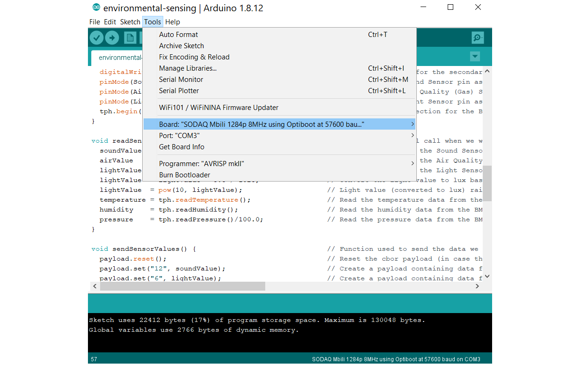This screenshot has height=365, width=588.
Task: Switch to the environmental sketch tab
Action: 117,58
